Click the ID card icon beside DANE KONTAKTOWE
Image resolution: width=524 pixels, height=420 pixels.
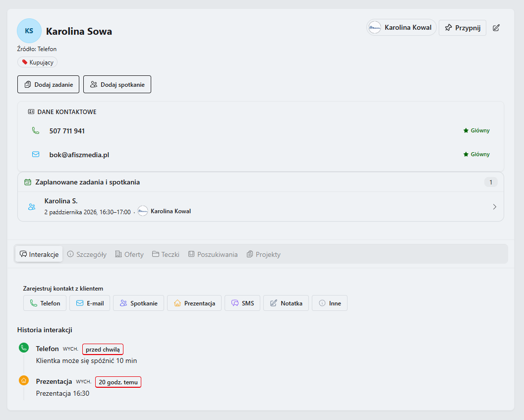(31, 112)
